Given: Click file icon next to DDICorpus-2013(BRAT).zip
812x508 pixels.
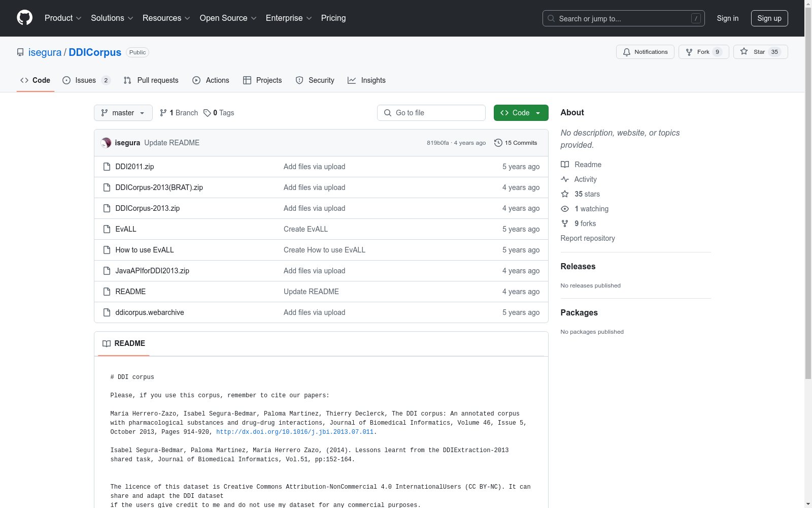Looking at the screenshot, I should click(107, 187).
